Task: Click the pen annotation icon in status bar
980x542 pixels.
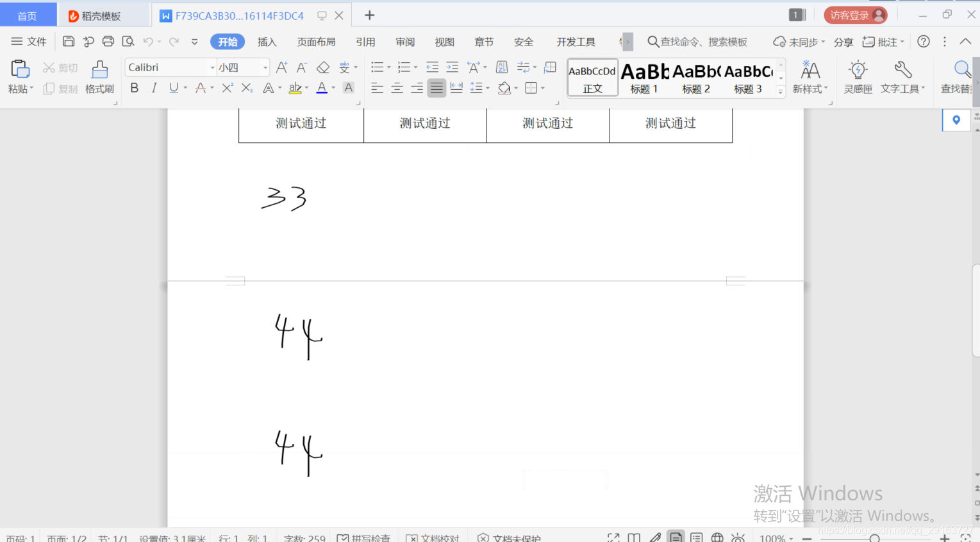Action: pyautogui.click(x=655, y=538)
